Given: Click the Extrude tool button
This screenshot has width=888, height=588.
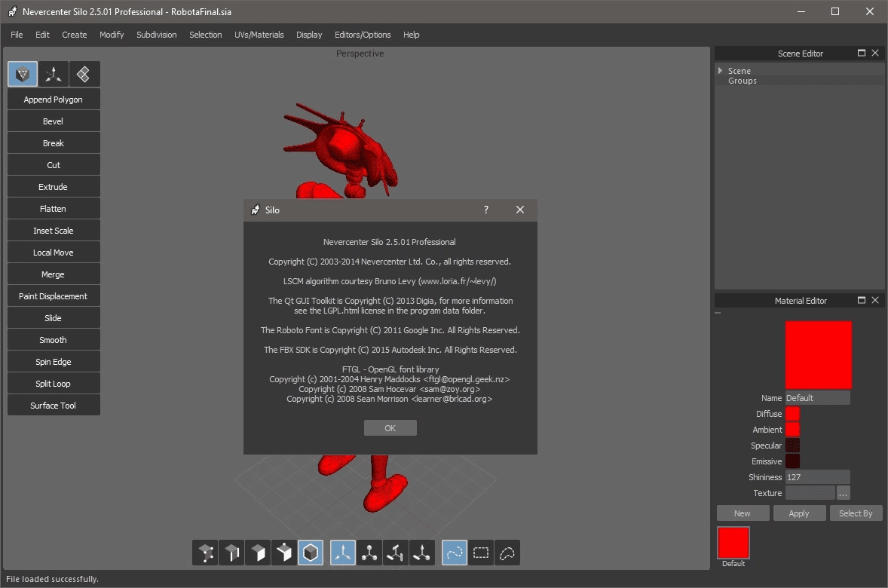Looking at the screenshot, I should pos(54,187).
